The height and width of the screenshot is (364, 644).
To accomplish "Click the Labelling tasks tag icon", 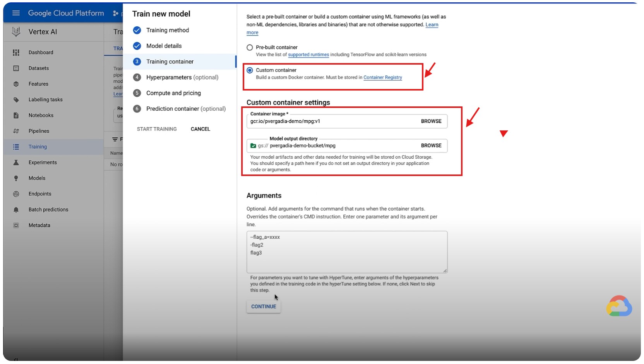I will point(16,100).
